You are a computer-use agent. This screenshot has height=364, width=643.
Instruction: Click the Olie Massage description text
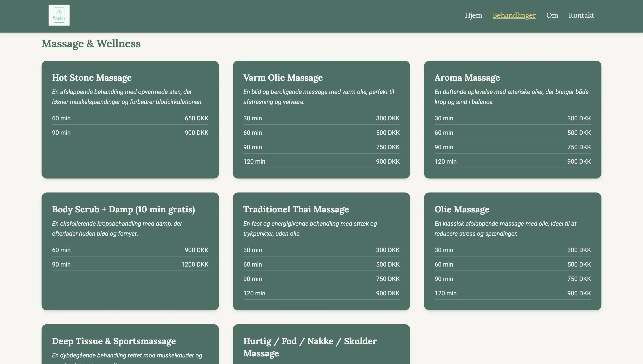505,229
